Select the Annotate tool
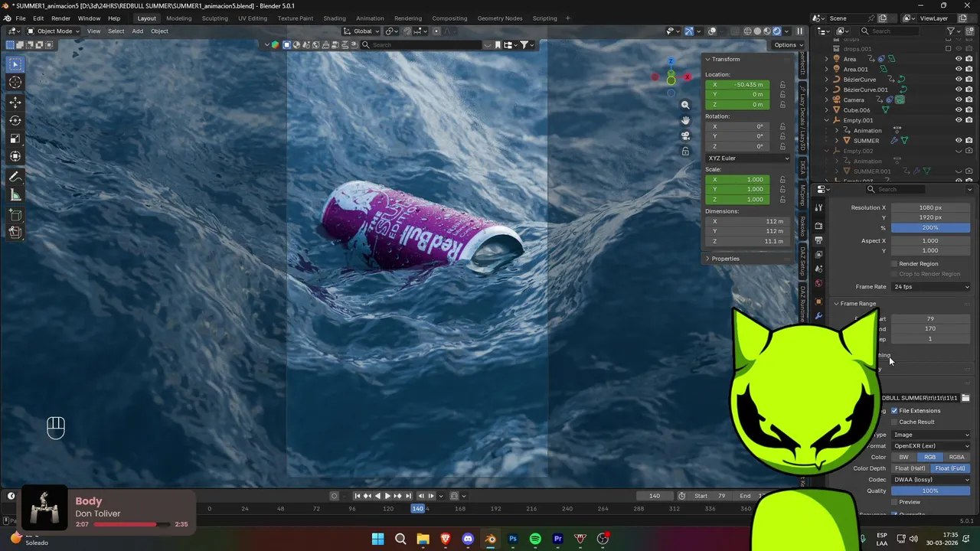The height and width of the screenshot is (551, 980). pos(15,177)
